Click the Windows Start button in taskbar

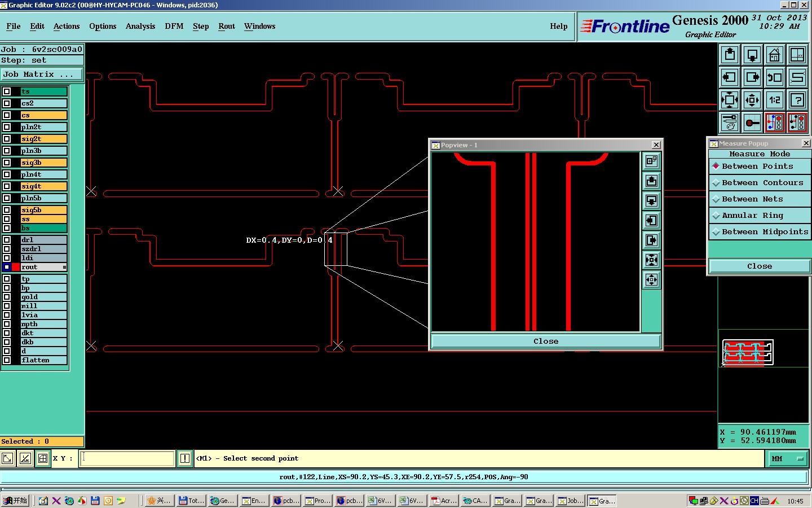coord(15,501)
